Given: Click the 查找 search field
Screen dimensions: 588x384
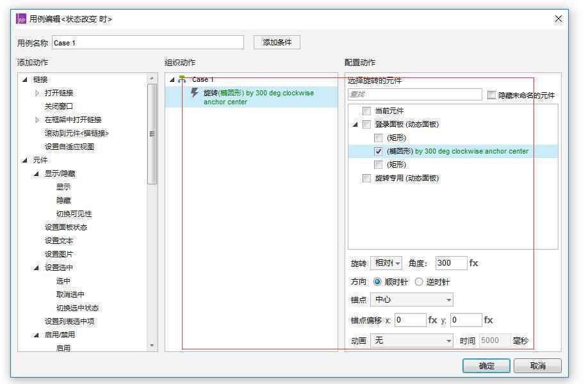Looking at the screenshot, I should (415, 95).
